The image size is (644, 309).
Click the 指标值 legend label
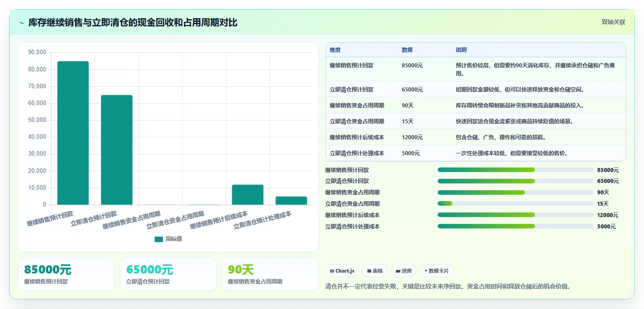pyautogui.click(x=174, y=239)
